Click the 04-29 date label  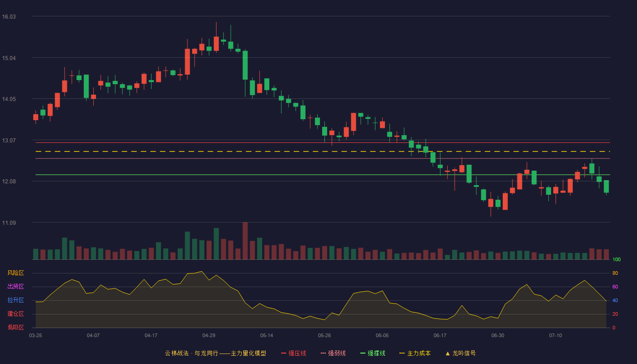[209, 335]
